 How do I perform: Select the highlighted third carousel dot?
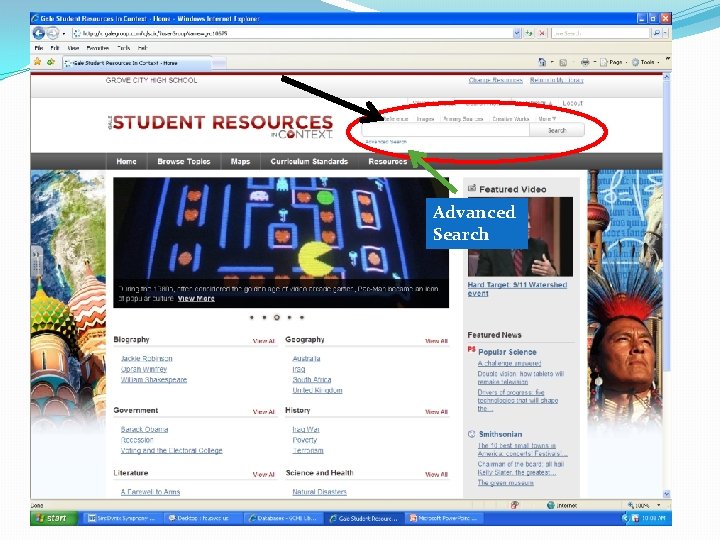tap(276, 317)
